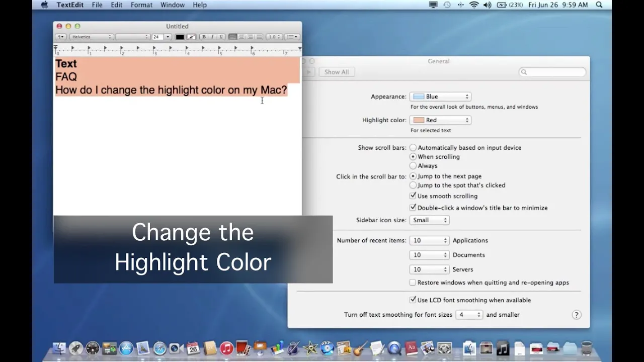Center-align text in TextEdit
The image size is (644, 362).
242,37
